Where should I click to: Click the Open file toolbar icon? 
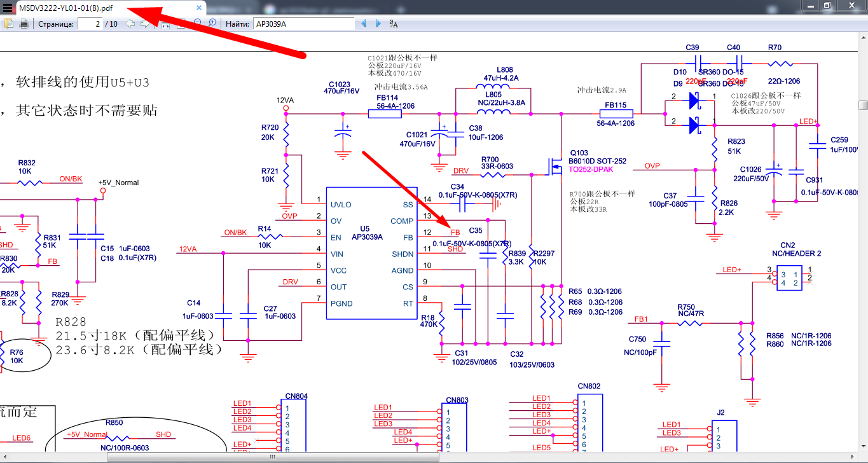pyautogui.click(x=9, y=24)
